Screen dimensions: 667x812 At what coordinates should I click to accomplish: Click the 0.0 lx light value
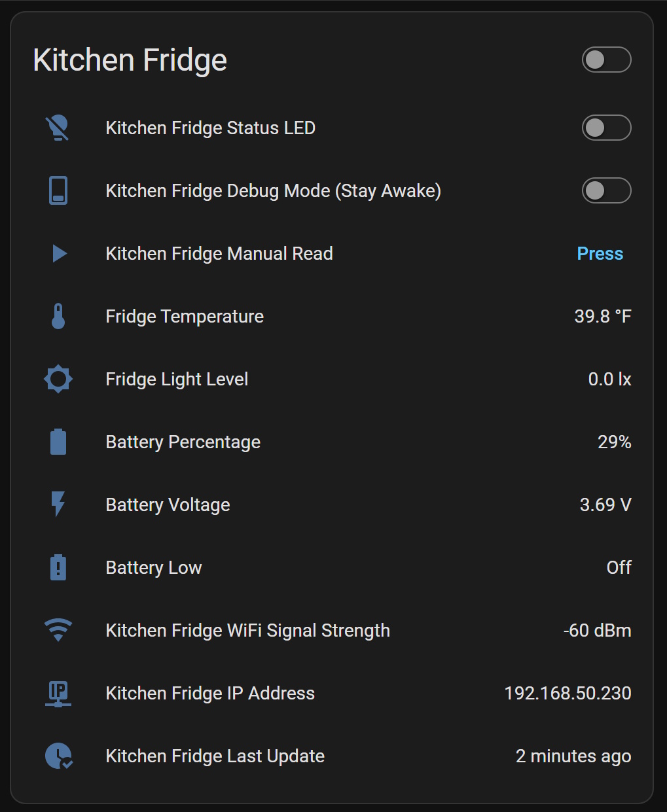(x=610, y=379)
